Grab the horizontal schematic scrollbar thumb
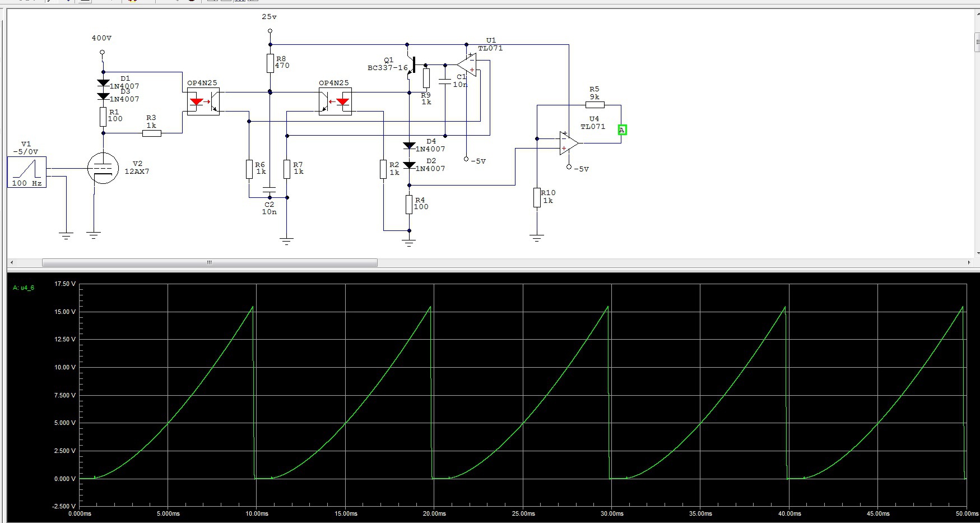This screenshot has width=980, height=523. pos(210,262)
